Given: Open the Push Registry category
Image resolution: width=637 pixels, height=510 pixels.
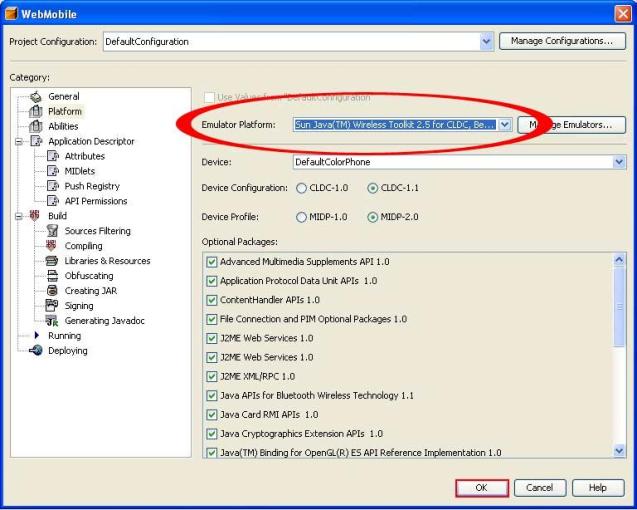Looking at the screenshot, I should (92, 186).
